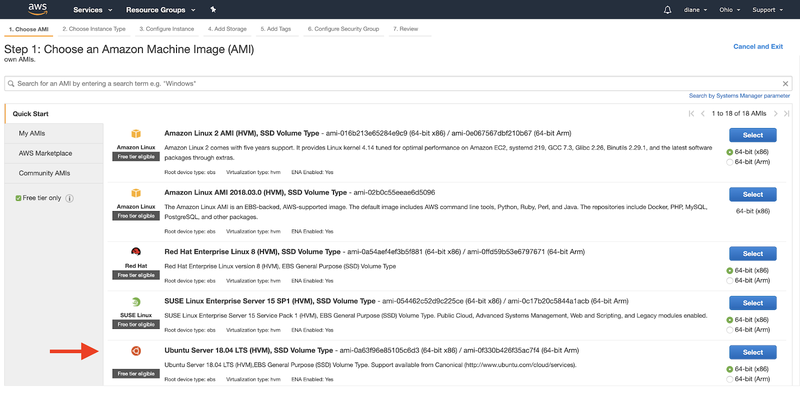Click the search magnifier icon in the AMI search bar

tap(11, 83)
